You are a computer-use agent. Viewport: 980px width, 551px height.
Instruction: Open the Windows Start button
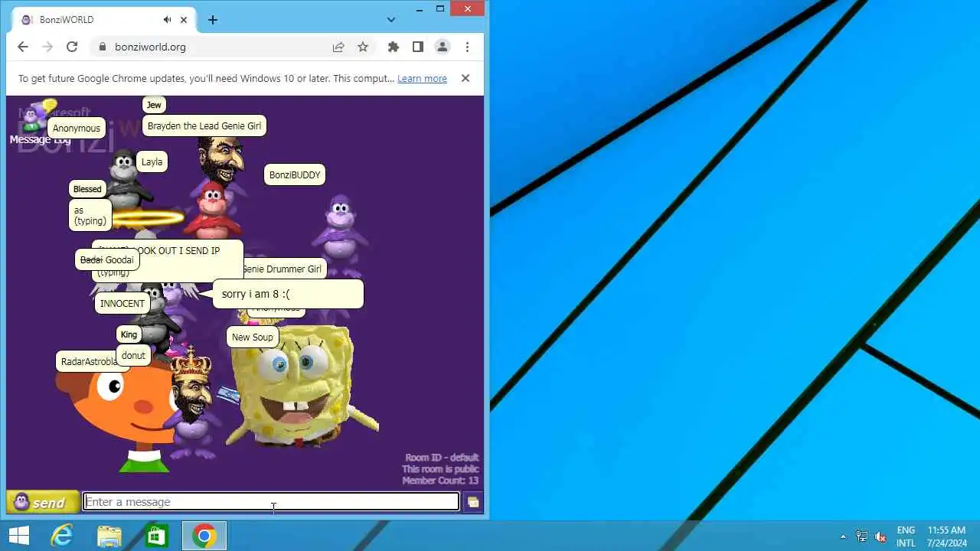point(18,536)
